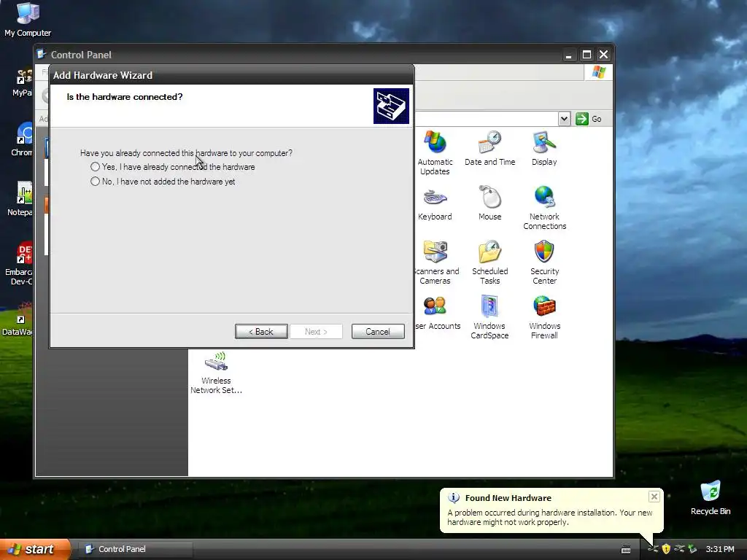Click the security shield tray icon
Image resolution: width=747 pixels, height=560 pixels.
coord(666,549)
